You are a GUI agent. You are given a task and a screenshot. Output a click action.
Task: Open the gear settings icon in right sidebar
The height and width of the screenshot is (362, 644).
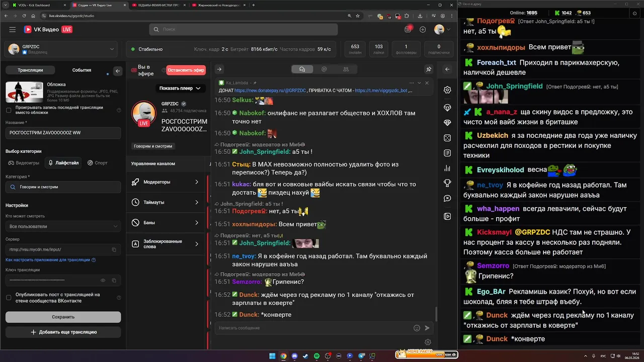click(447, 90)
